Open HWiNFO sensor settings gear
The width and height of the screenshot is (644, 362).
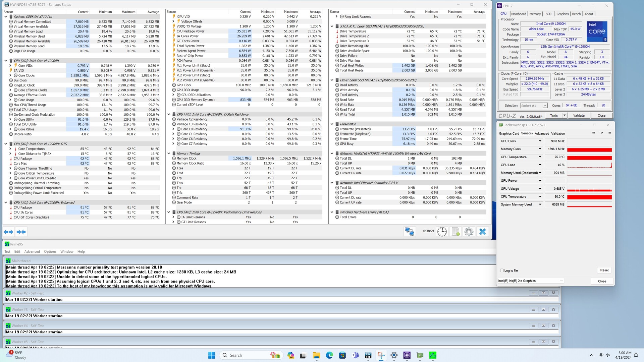click(x=469, y=232)
